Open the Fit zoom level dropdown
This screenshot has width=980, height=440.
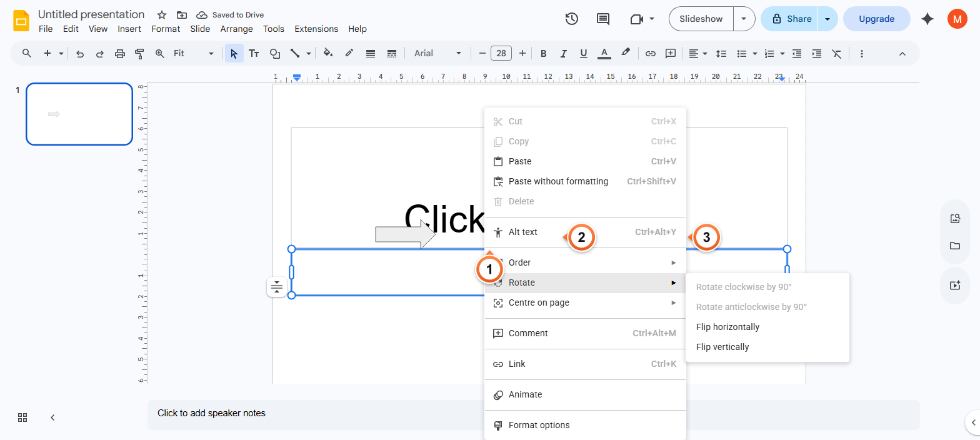click(193, 54)
